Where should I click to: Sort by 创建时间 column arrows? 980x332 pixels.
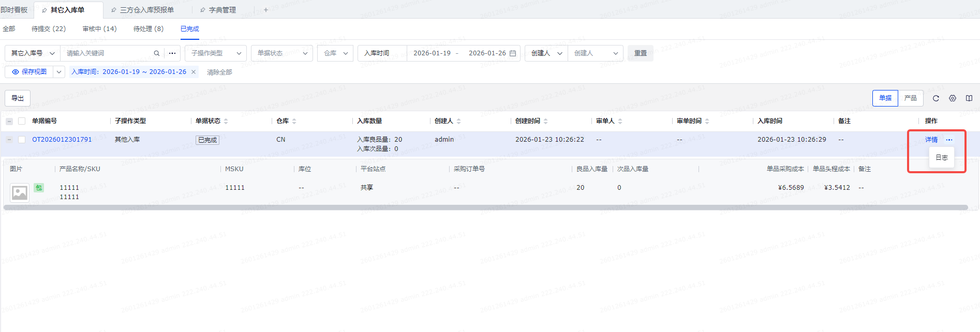click(546, 121)
